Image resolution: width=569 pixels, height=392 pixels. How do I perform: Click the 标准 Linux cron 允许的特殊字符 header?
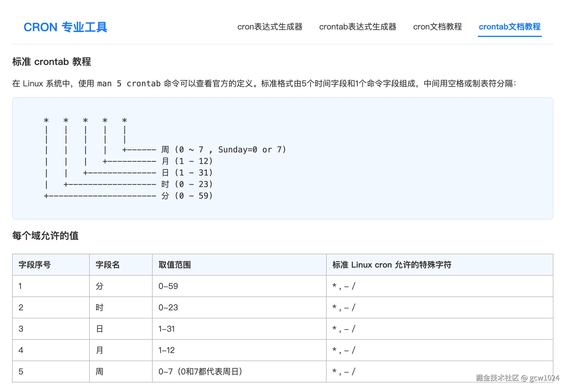click(x=392, y=264)
